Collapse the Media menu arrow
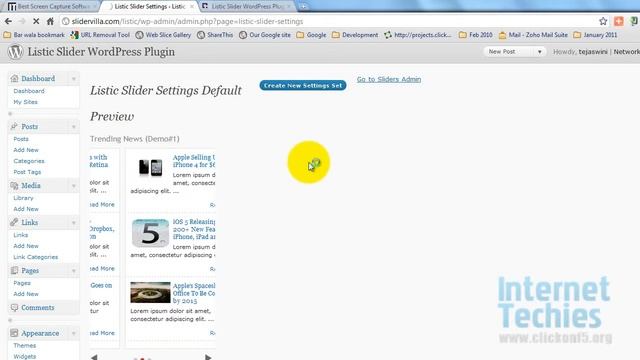The width and height of the screenshot is (640, 360). [x=74, y=186]
